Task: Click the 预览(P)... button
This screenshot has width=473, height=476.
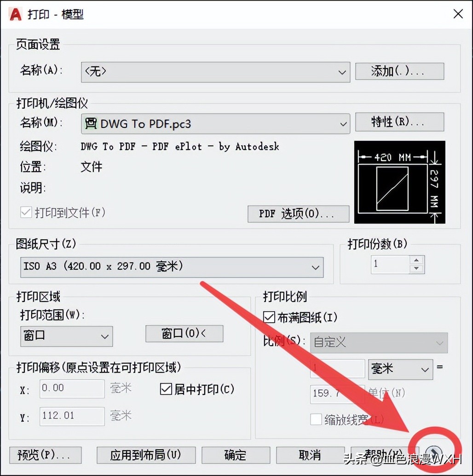Action: pos(45,455)
